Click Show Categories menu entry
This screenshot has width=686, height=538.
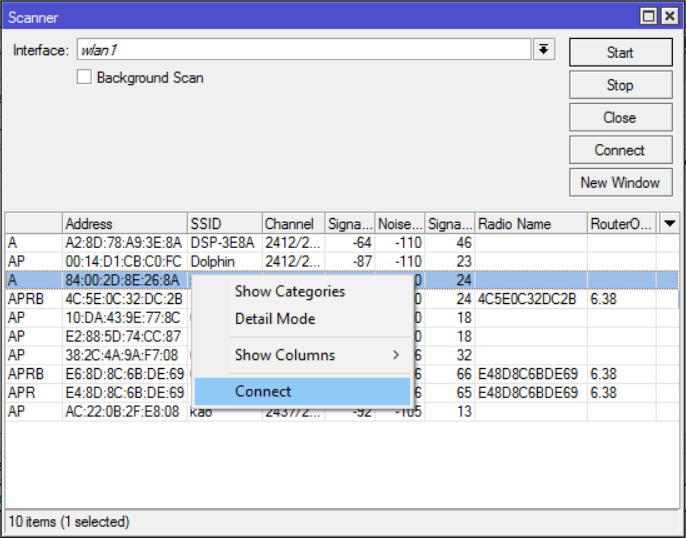pyautogui.click(x=289, y=291)
